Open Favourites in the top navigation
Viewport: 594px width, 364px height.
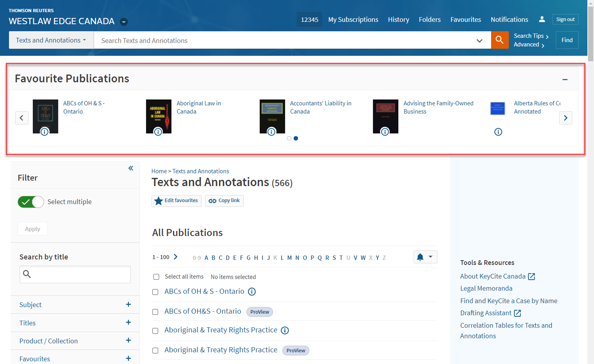point(465,20)
